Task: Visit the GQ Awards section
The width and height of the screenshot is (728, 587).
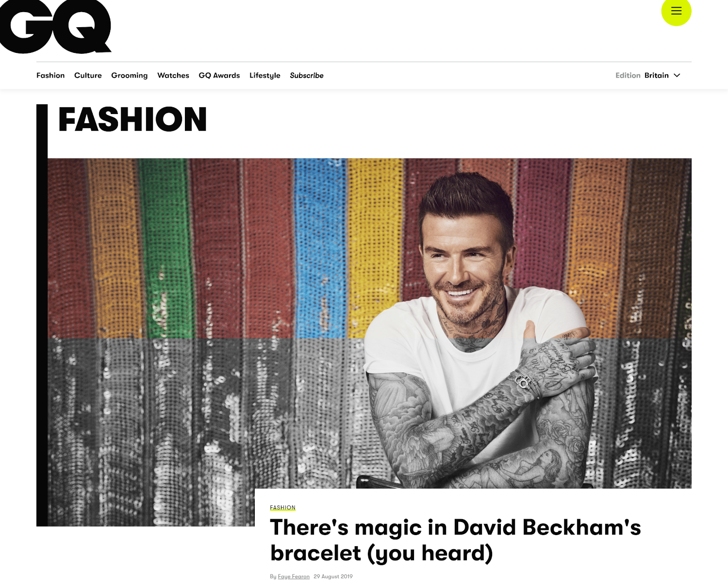Action: click(219, 76)
